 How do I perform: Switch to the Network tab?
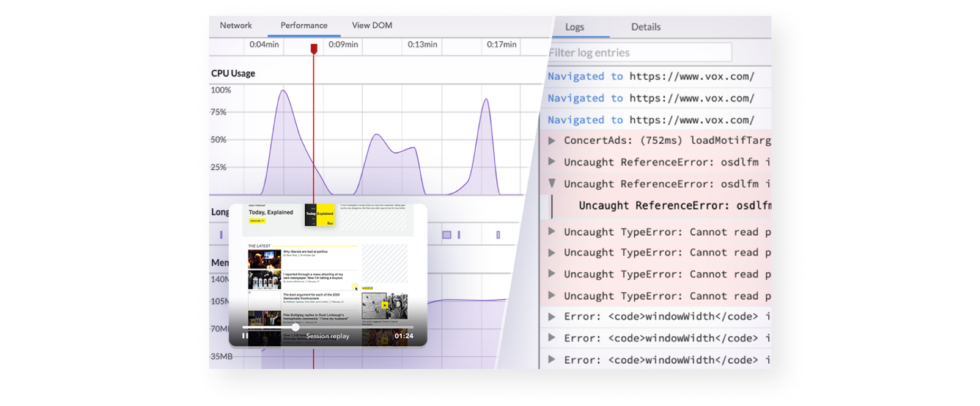coord(235,25)
